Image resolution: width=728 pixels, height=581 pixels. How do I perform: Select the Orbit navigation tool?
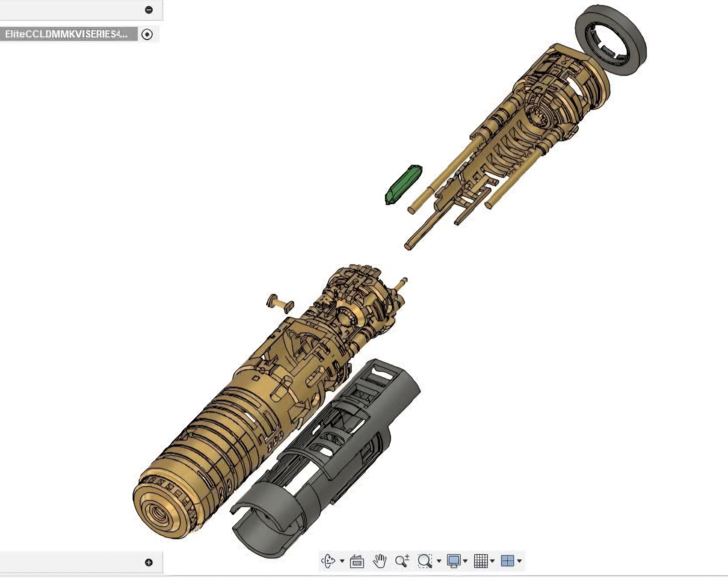329,561
